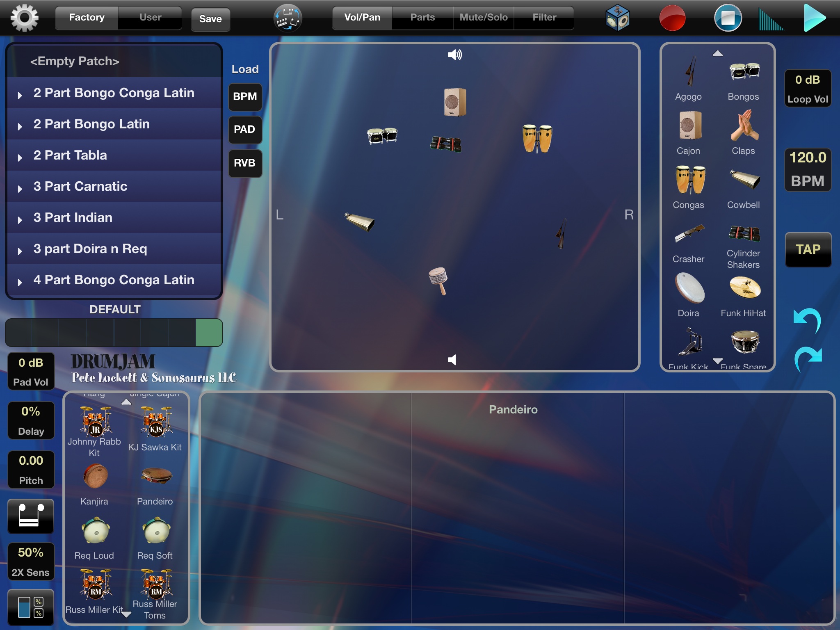Switch to the Mute/Solo tab
This screenshot has height=630, width=840.
point(484,18)
